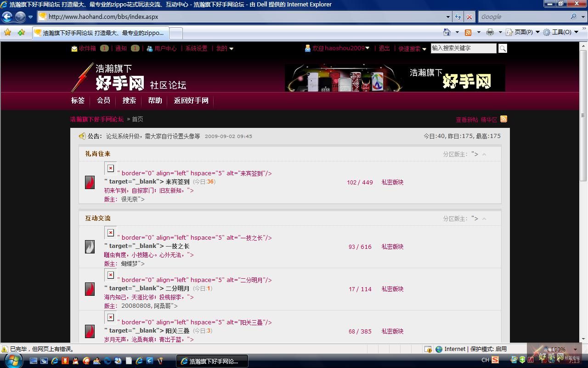The height and width of the screenshot is (368, 588).
Task: Select the 标签 navigation item
Action: 78,100
